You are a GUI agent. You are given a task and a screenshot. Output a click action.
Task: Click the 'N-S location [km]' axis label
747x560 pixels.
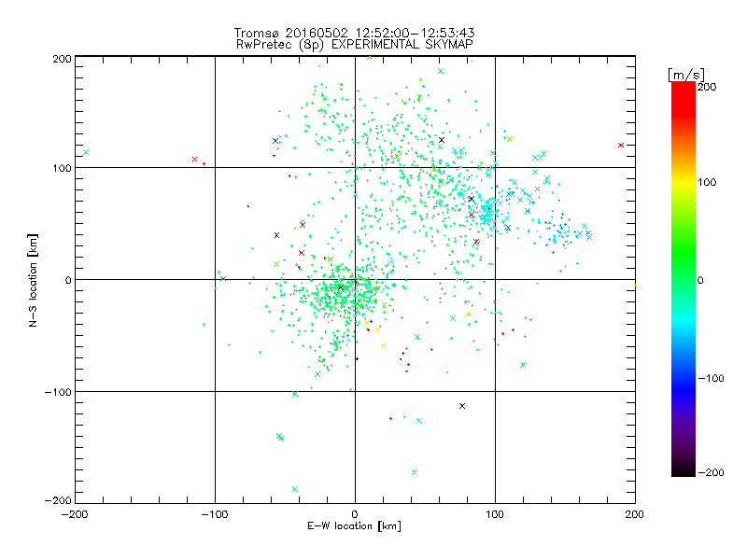[x=33, y=281]
